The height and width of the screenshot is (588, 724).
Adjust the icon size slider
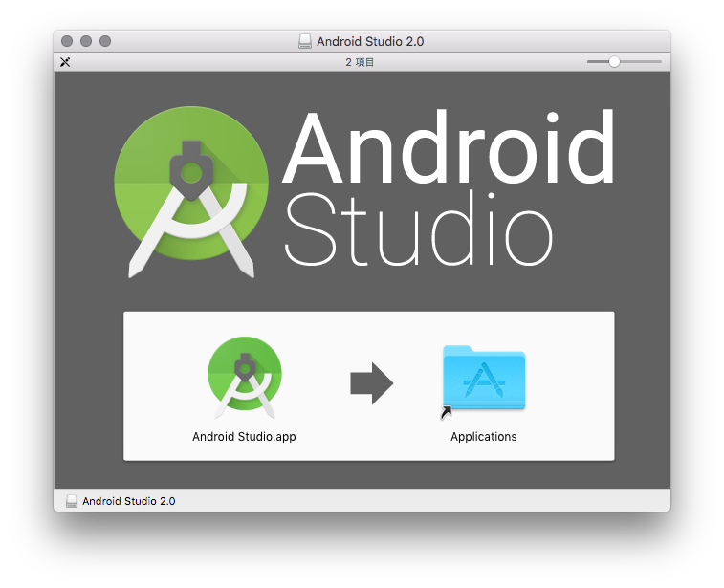coord(624,62)
